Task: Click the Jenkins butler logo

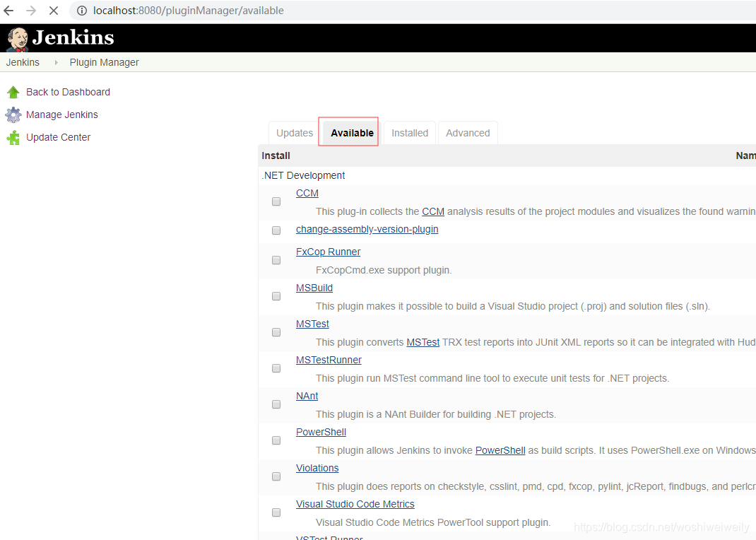Action: pyautogui.click(x=18, y=39)
